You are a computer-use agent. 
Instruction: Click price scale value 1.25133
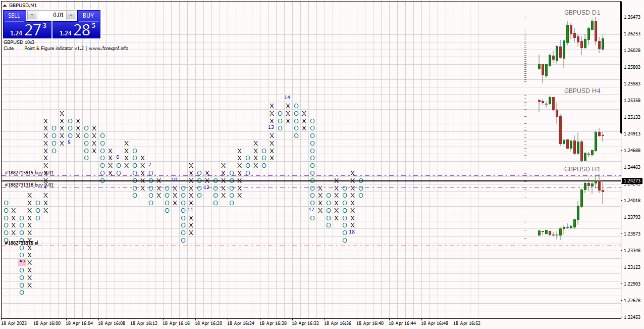pos(632,117)
